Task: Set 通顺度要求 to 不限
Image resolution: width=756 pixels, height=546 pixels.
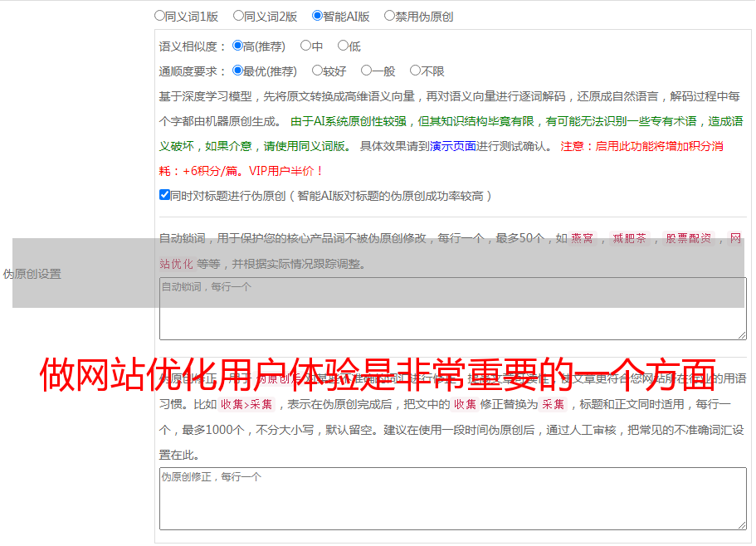Action: 416,71
